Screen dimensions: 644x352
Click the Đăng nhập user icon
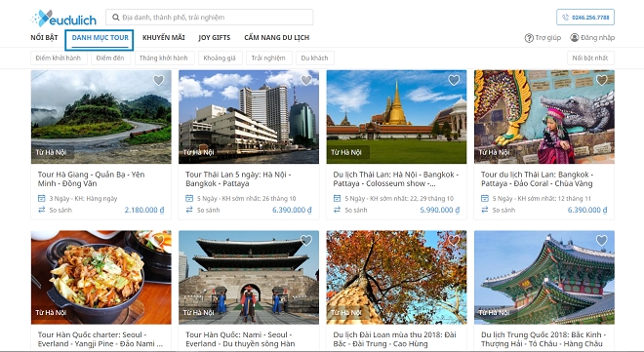[574, 37]
